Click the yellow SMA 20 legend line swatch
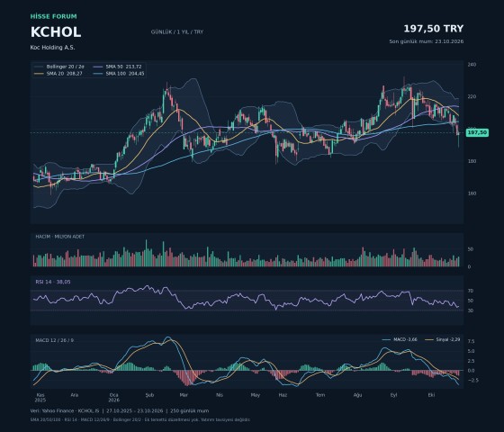 click(39, 74)
